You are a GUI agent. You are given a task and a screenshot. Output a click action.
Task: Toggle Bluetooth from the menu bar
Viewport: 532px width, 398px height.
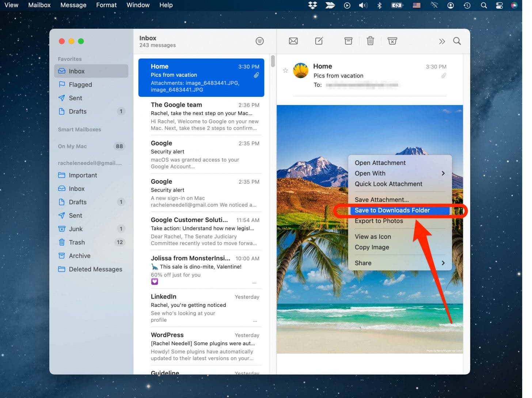click(379, 5)
